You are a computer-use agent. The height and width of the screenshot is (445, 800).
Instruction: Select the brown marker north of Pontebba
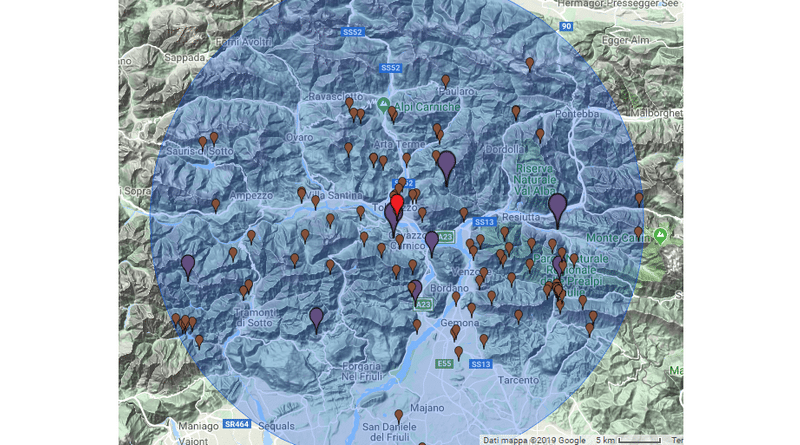coord(530,64)
